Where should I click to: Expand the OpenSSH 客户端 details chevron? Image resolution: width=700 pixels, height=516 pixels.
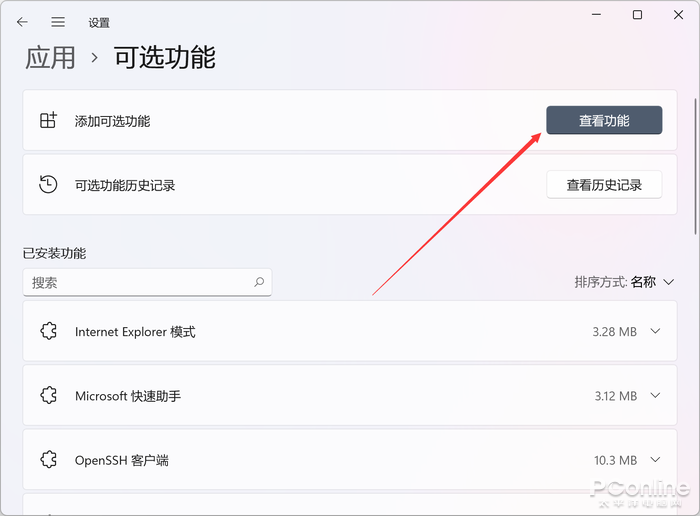(x=656, y=460)
